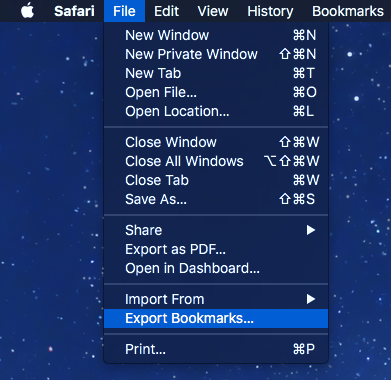
Task: Open the Safari application menu
Action: 74,11
